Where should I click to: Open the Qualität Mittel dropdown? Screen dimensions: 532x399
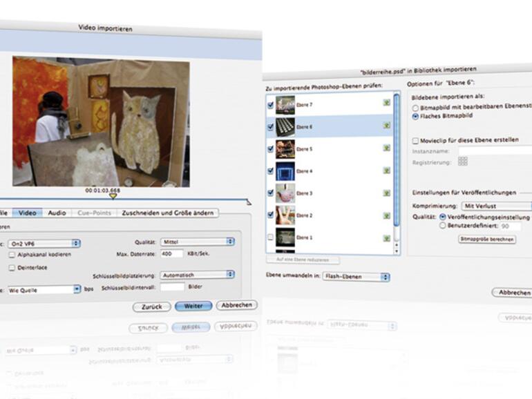coord(198,242)
